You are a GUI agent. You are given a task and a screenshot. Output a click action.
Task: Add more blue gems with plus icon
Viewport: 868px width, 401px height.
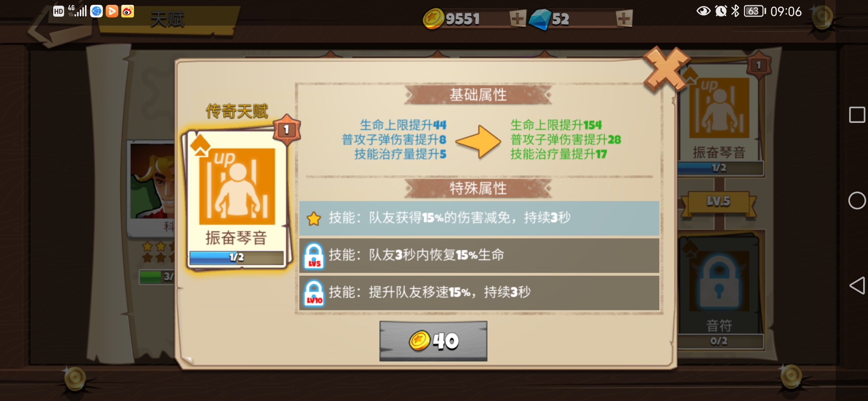[x=624, y=19]
